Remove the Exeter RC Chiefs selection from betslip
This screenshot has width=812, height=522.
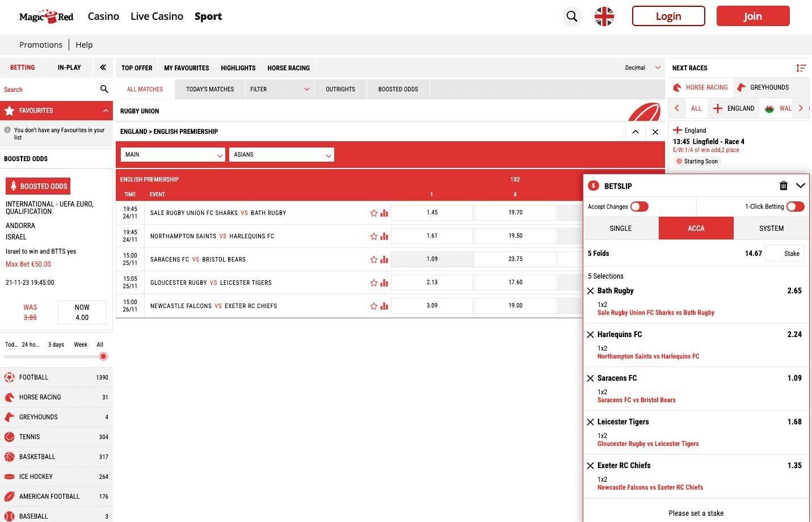[x=591, y=466]
